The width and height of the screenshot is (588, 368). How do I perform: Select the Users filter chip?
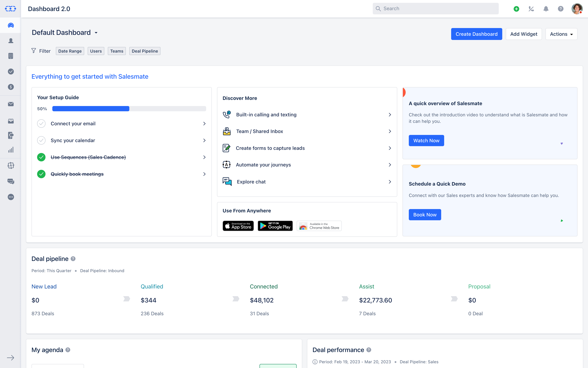(96, 51)
